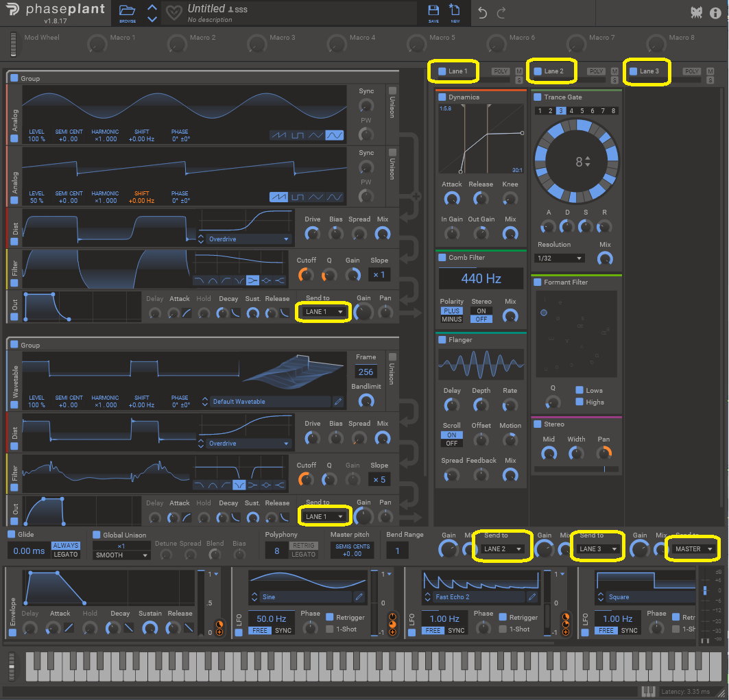Image resolution: width=729 pixels, height=700 pixels.
Task: Solo Lane 3 with its S button
Action: click(710, 80)
